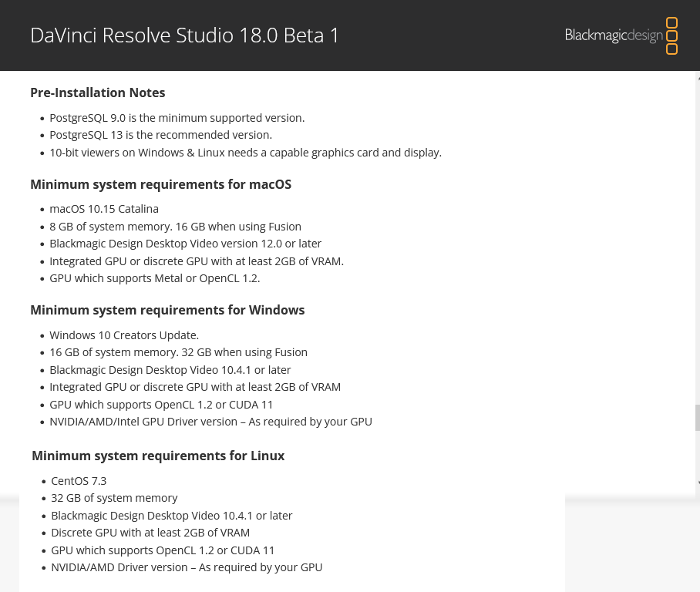Click the orange three-squares Blackmagic emblem
700x592 pixels.
(x=671, y=35)
